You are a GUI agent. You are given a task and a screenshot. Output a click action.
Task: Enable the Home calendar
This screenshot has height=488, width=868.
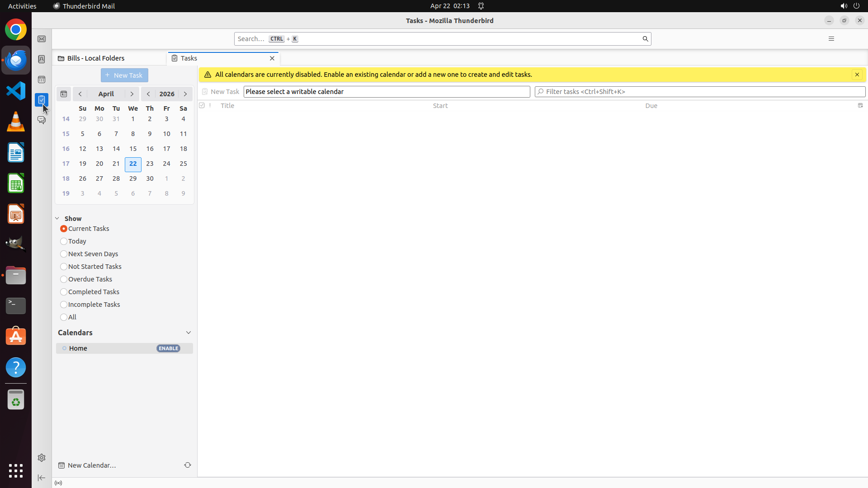tap(168, 348)
